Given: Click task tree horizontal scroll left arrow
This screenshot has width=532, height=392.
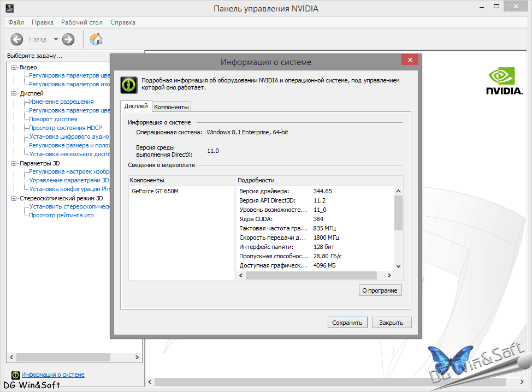Looking at the screenshot, I should point(11,358).
